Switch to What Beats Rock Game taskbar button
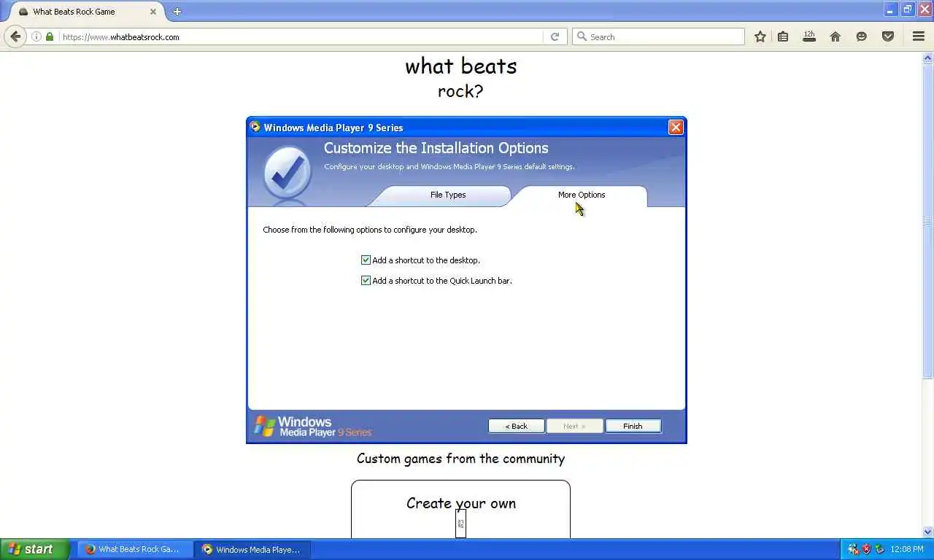The image size is (934, 560). pos(135,549)
